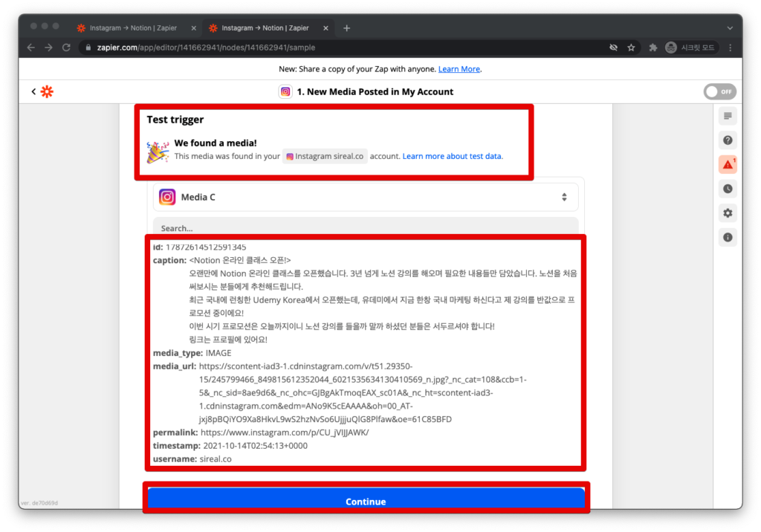Click the media_url value text
This screenshot has width=761, height=532.
(x=363, y=393)
